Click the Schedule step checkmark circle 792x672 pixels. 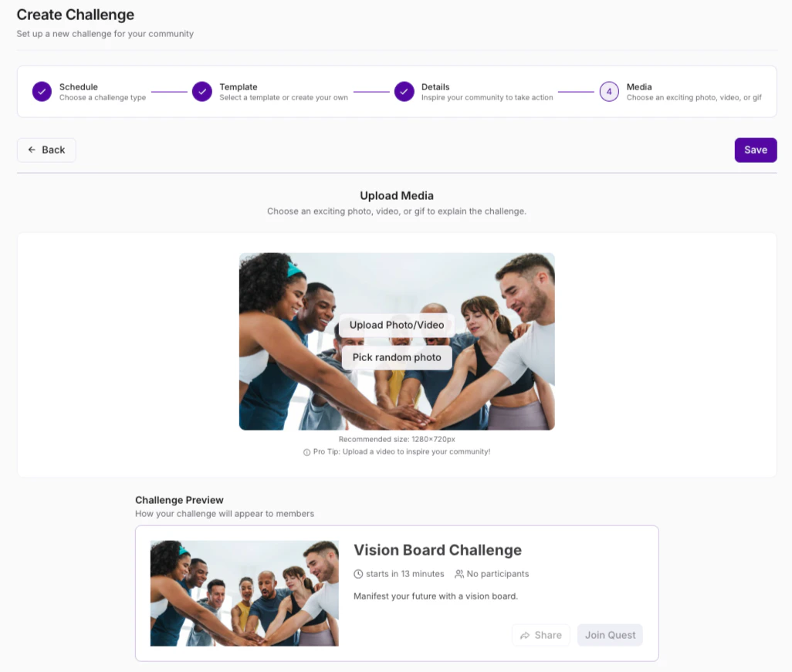42,92
